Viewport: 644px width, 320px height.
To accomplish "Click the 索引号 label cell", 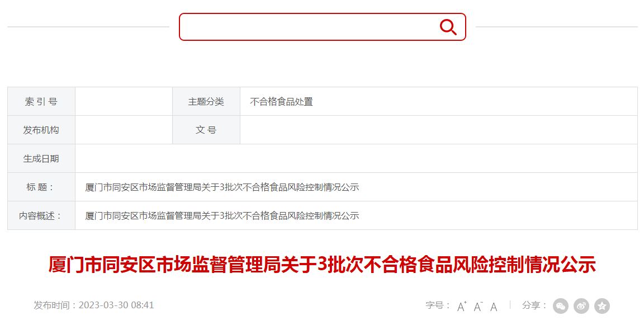I will pyautogui.click(x=41, y=101).
